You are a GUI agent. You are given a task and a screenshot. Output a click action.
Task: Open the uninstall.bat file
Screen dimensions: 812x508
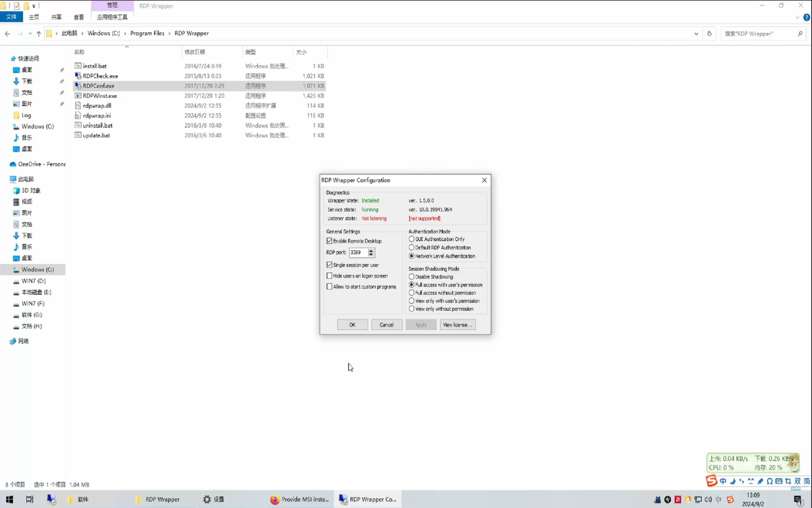(98, 125)
